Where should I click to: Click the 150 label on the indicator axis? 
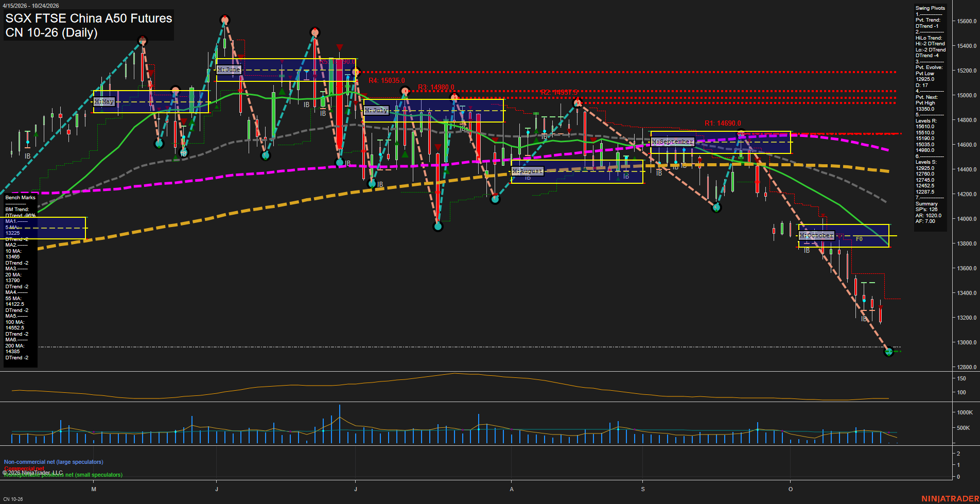[x=961, y=378]
